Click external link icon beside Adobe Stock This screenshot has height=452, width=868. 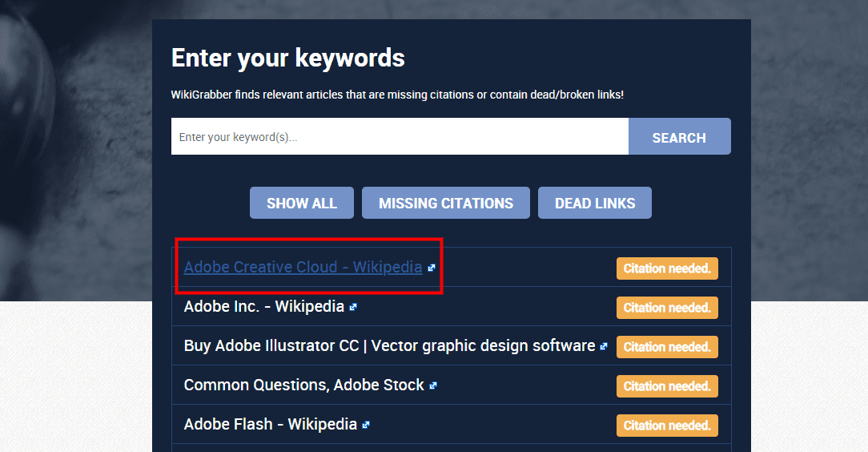[433, 386]
